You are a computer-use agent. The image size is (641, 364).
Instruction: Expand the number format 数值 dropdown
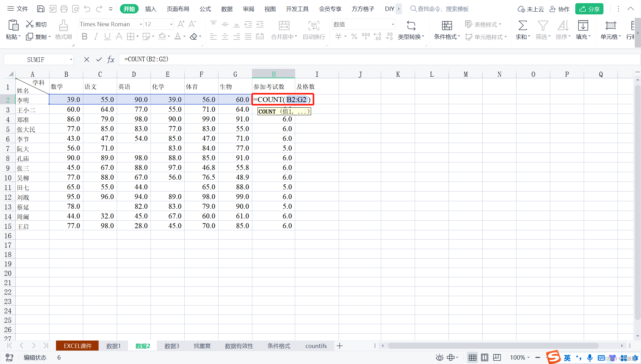(x=392, y=24)
